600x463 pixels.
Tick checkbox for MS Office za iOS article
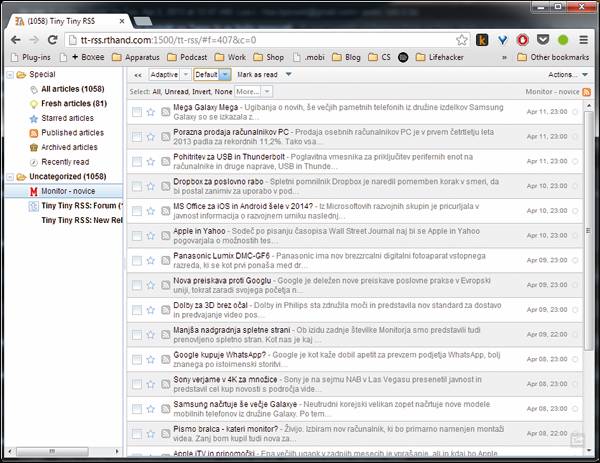(x=137, y=211)
